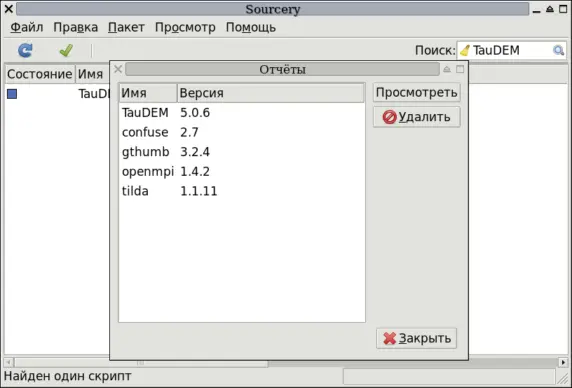Select the confuse report row

pos(242,132)
